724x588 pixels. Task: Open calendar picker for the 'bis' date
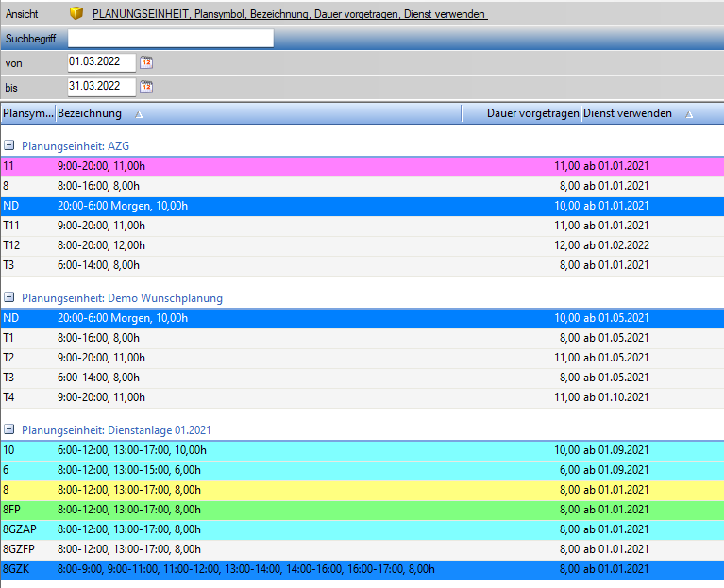[146, 87]
